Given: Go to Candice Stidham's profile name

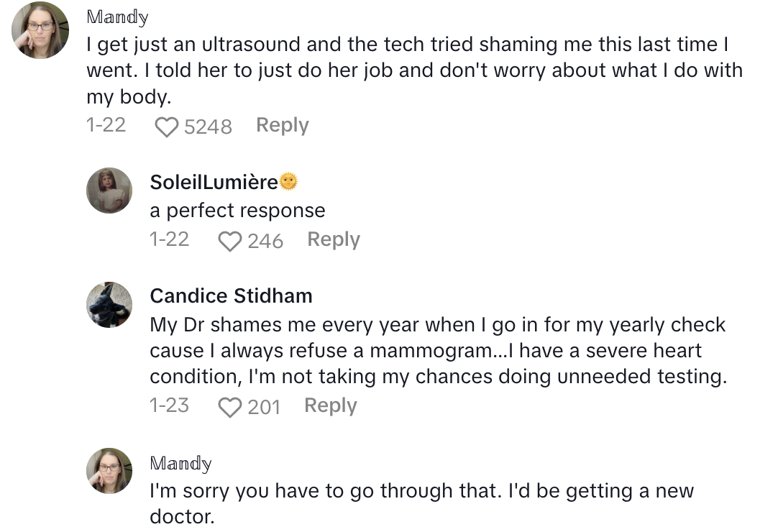Looking at the screenshot, I should click(231, 295).
